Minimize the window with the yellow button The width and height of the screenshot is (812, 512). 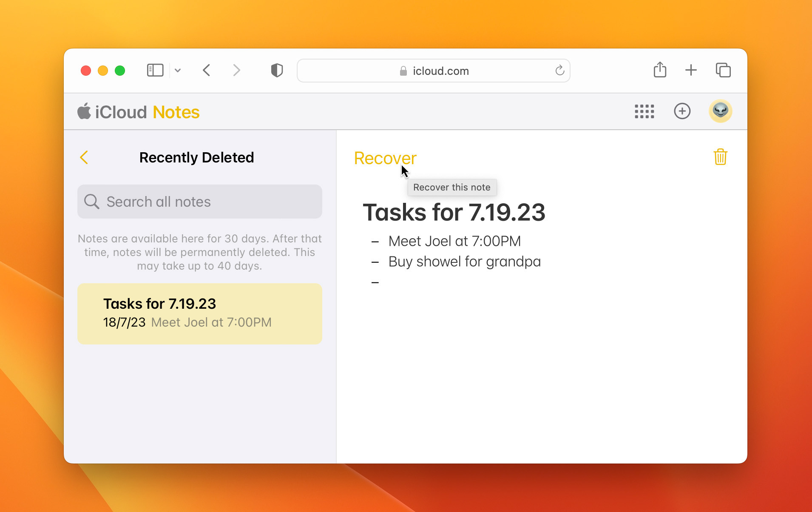pyautogui.click(x=103, y=71)
